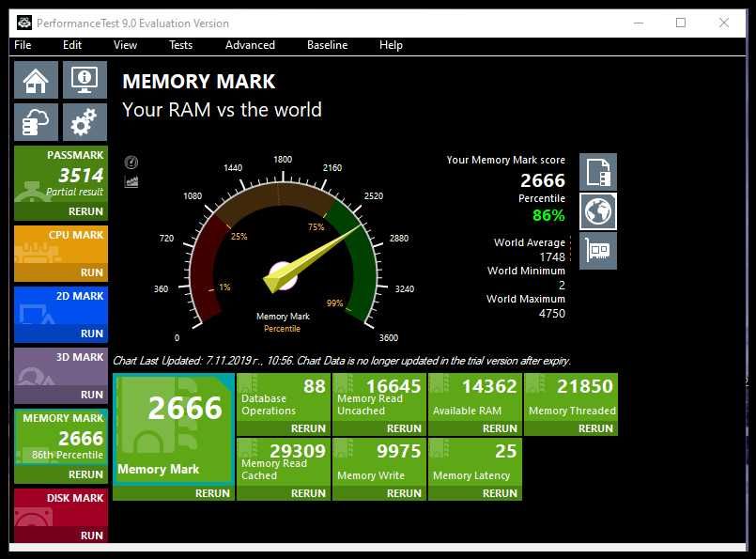
Task: Select the world globe comparison icon
Action: [598, 211]
